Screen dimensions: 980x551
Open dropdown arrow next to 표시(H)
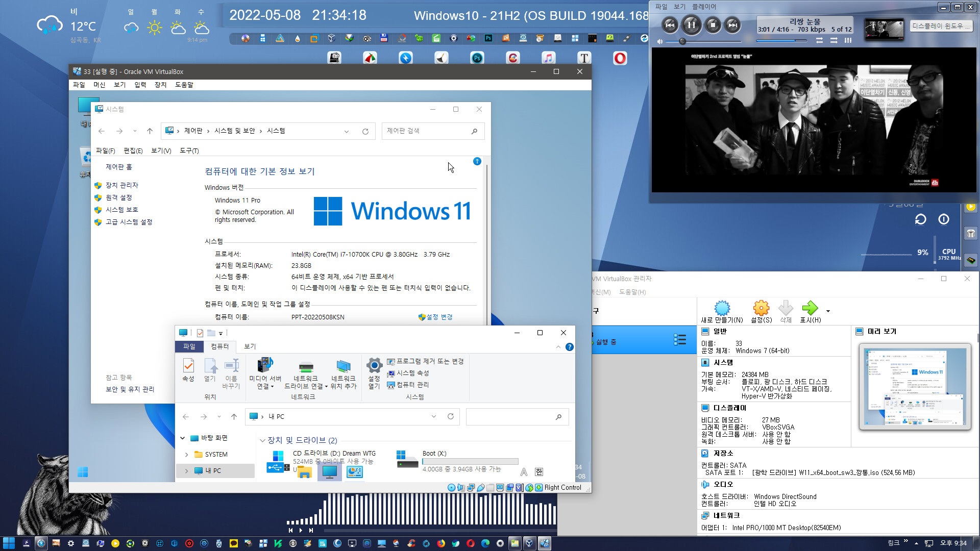[x=828, y=311]
